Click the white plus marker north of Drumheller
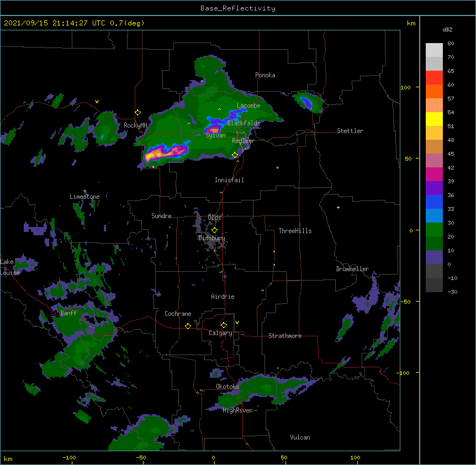The width and height of the screenshot is (476, 465). pos(338,207)
